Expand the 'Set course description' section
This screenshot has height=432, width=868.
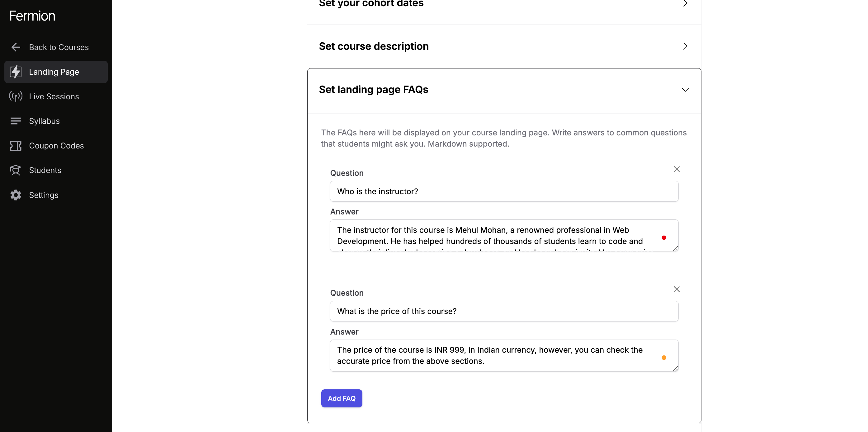[x=685, y=46]
